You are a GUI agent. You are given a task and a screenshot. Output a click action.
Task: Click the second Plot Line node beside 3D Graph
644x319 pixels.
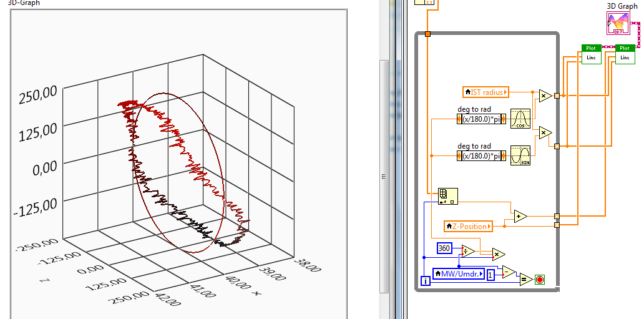click(x=625, y=54)
